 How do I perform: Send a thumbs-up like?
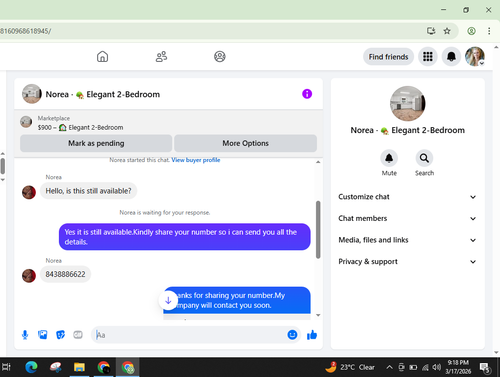coord(312,335)
